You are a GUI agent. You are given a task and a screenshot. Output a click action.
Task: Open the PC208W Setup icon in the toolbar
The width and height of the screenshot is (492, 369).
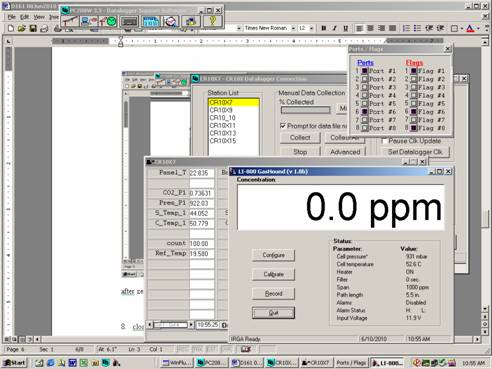click(70, 21)
